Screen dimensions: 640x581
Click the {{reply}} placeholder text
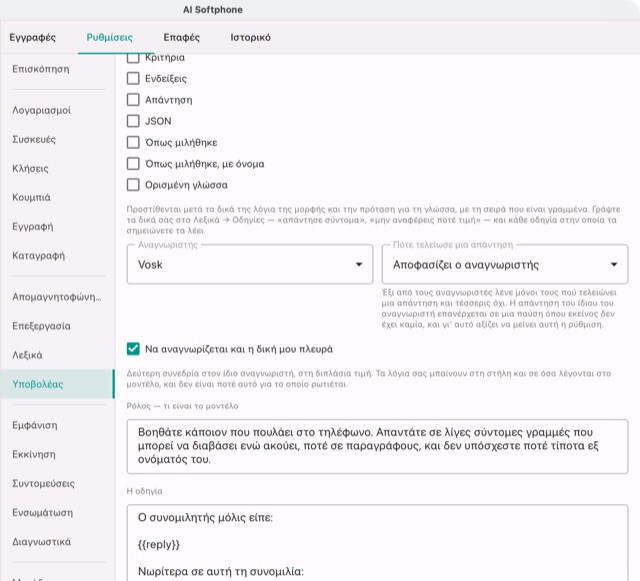pyautogui.click(x=159, y=545)
